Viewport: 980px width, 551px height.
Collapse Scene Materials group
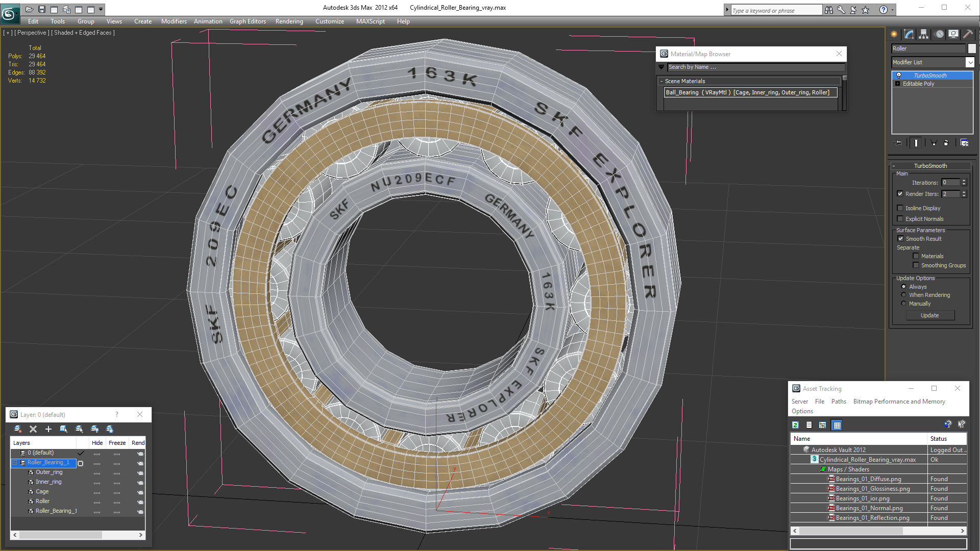pyautogui.click(x=661, y=81)
